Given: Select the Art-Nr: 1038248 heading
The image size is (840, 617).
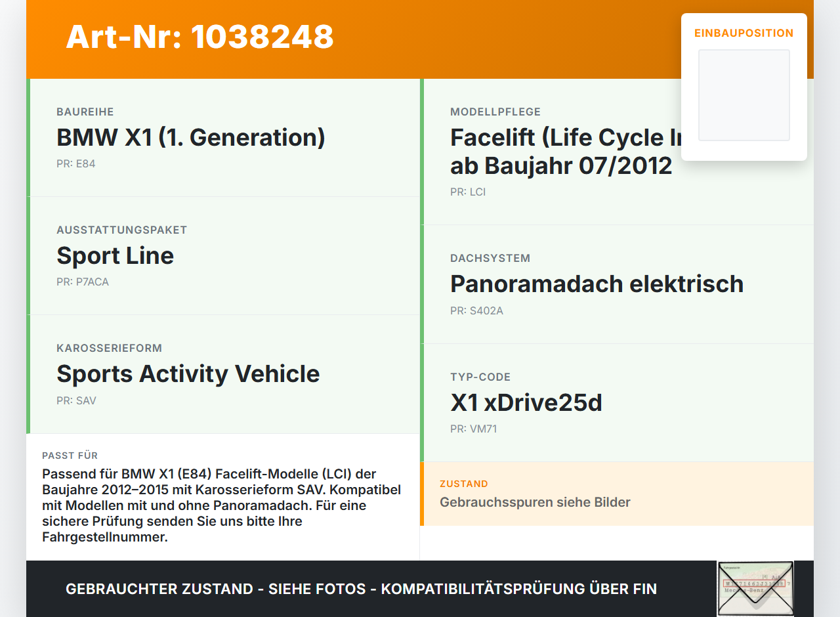Looking at the screenshot, I should pyautogui.click(x=200, y=37).
